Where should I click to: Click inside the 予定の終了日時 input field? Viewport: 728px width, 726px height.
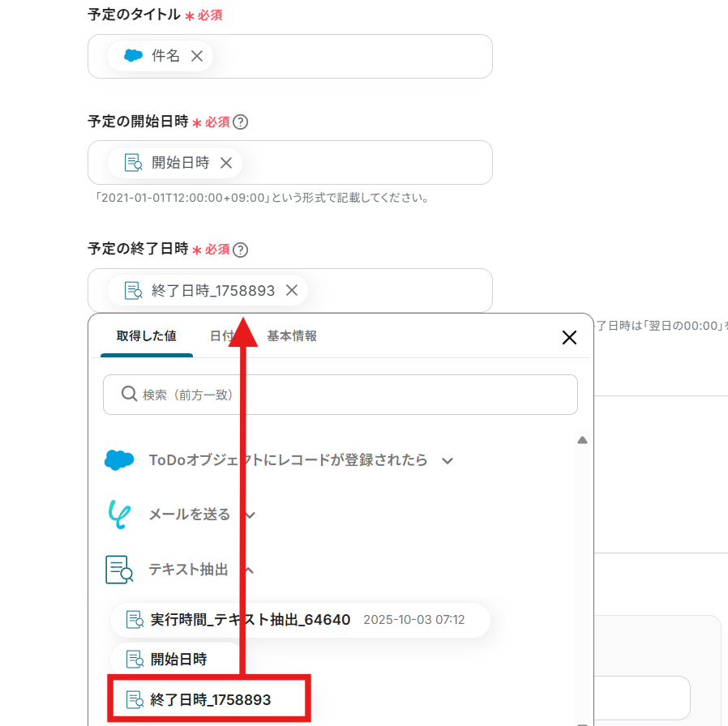(x=289, y=290)
